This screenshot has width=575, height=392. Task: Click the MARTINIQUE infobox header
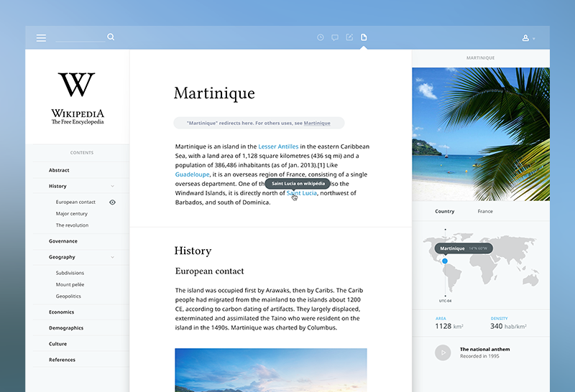(480, 58)
